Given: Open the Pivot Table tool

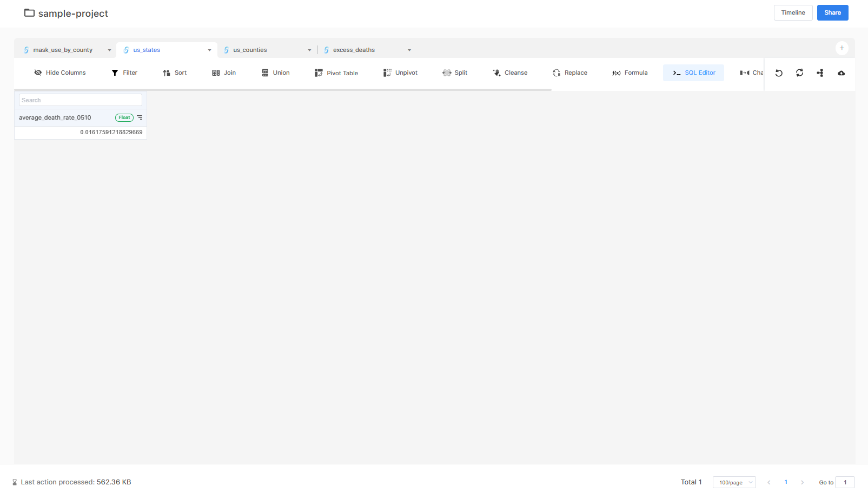Looking at the screenshot, I should pos(336,73).
